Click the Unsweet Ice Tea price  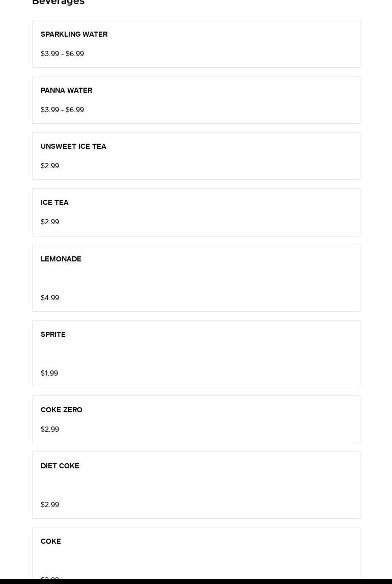pyautogui.click(x=50, y=166)
